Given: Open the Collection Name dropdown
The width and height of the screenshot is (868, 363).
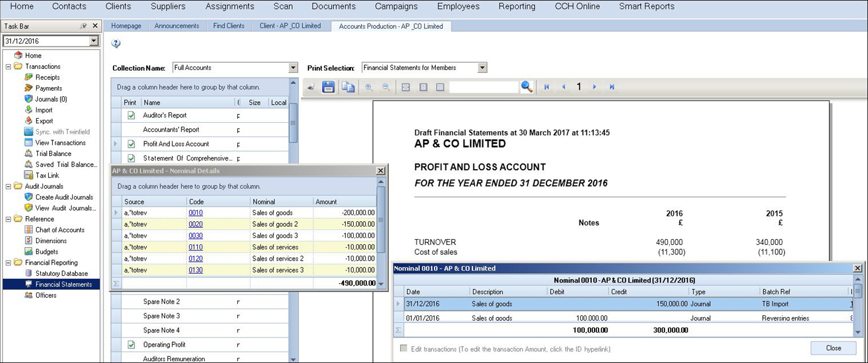Looking at the screenshot, I should point(293,68).
